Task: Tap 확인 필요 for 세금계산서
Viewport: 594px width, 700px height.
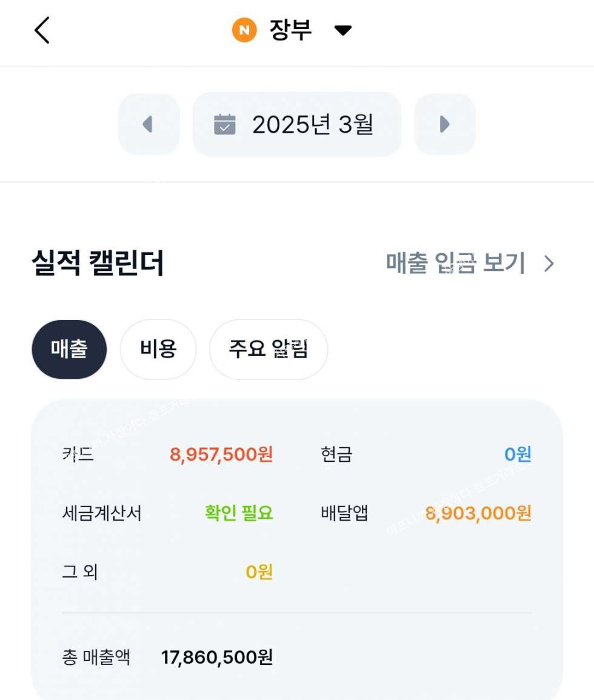Action: pyautogui.click(x=239, y=513)
